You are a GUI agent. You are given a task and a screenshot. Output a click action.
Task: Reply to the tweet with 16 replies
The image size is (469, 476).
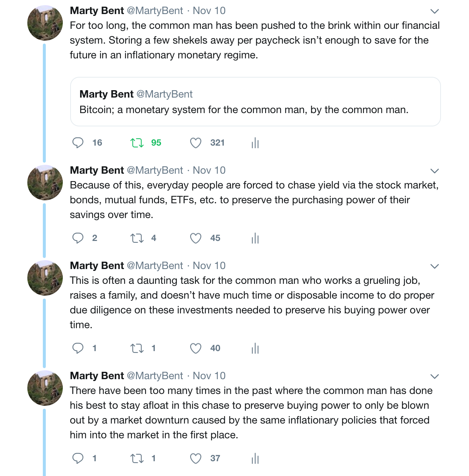coord(78,143)
